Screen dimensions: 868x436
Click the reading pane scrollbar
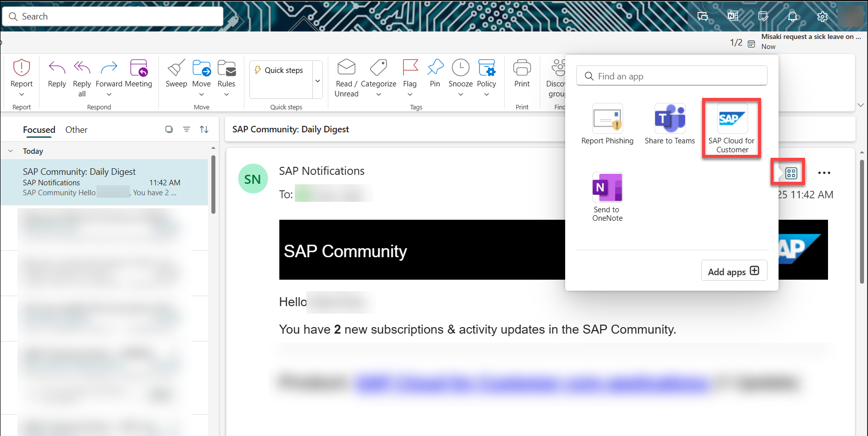[862, 222]
